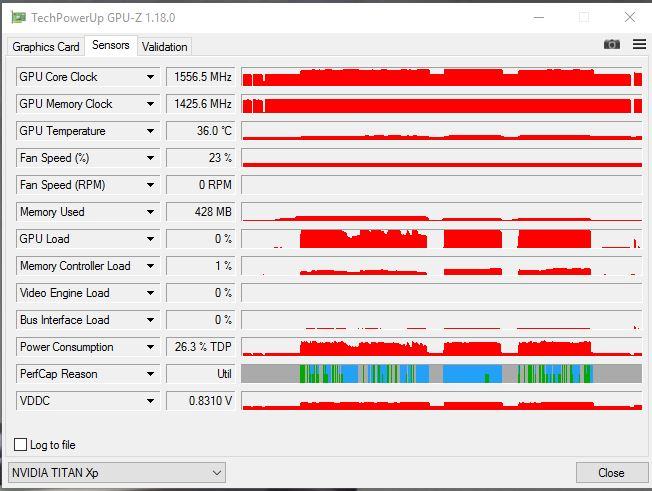Click the camera screenshot icon
Screen dimensions: 652x491
pyautogui.click(x=612, y=44)
